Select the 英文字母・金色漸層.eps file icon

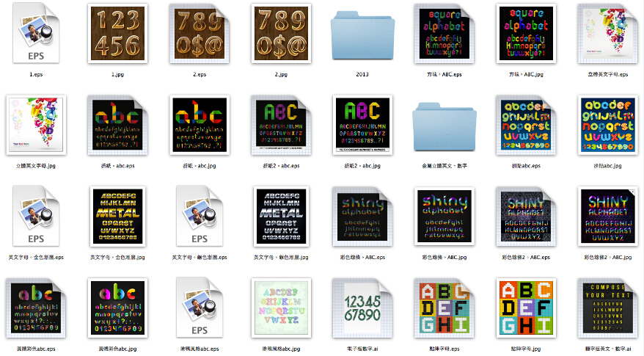[x=35, y=217]
